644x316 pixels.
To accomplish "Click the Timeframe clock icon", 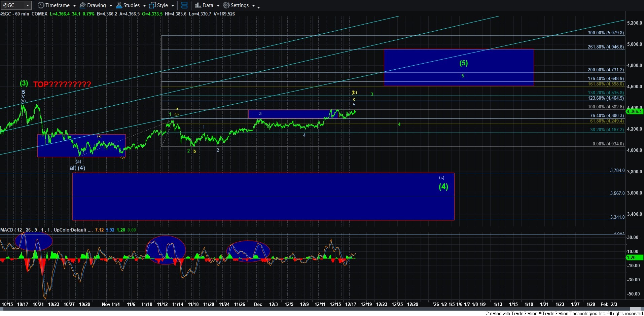I will point(41,5).
